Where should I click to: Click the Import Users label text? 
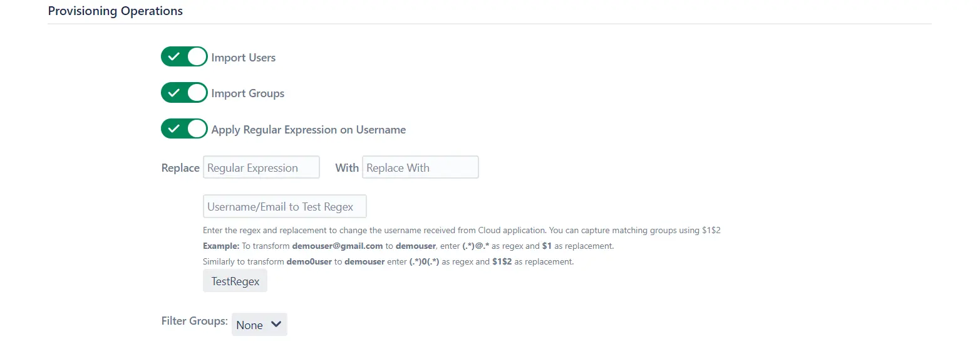244,58
